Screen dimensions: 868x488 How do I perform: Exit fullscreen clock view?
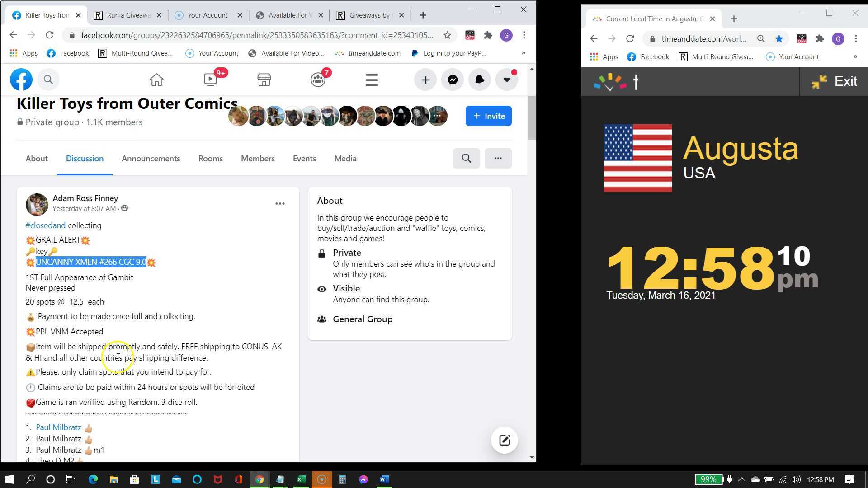(x=834, y=81)
